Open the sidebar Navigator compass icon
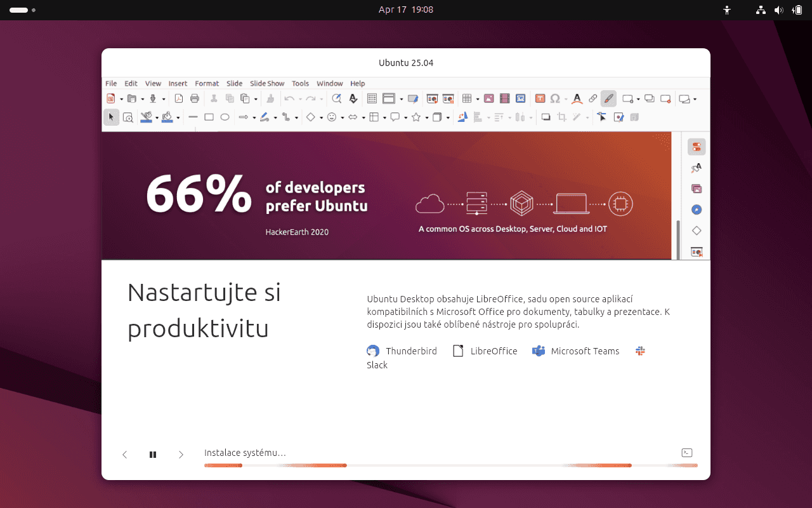The width and height of the screenshot is (812, 508). (697, 210)
